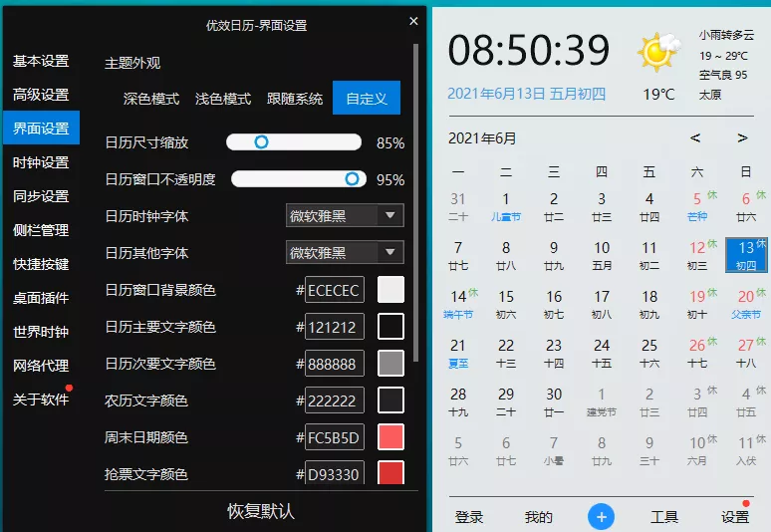Viewport: 771px width, 532px height.
Task: Open 高级设置 in settings sidebar
Action: [41, 94]
